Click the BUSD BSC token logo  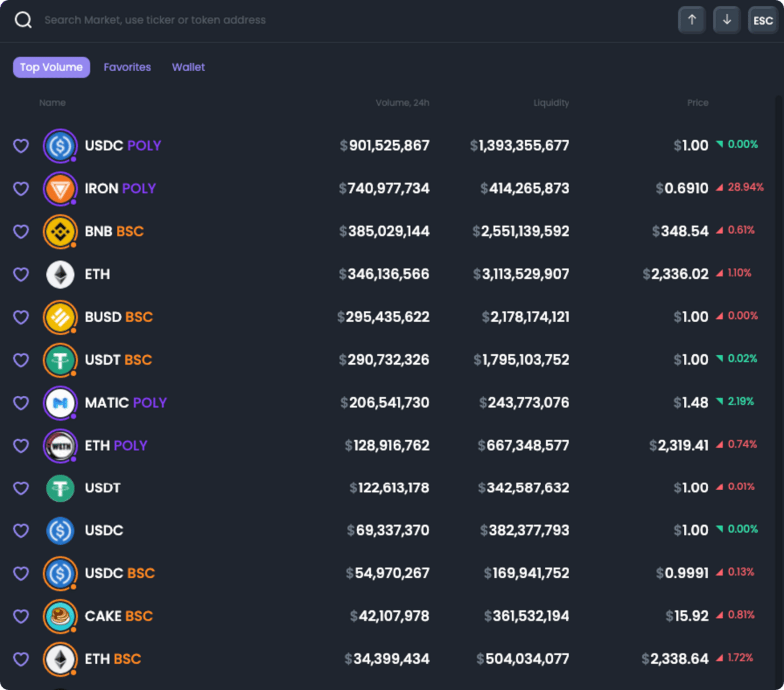[x=60, y=317]
